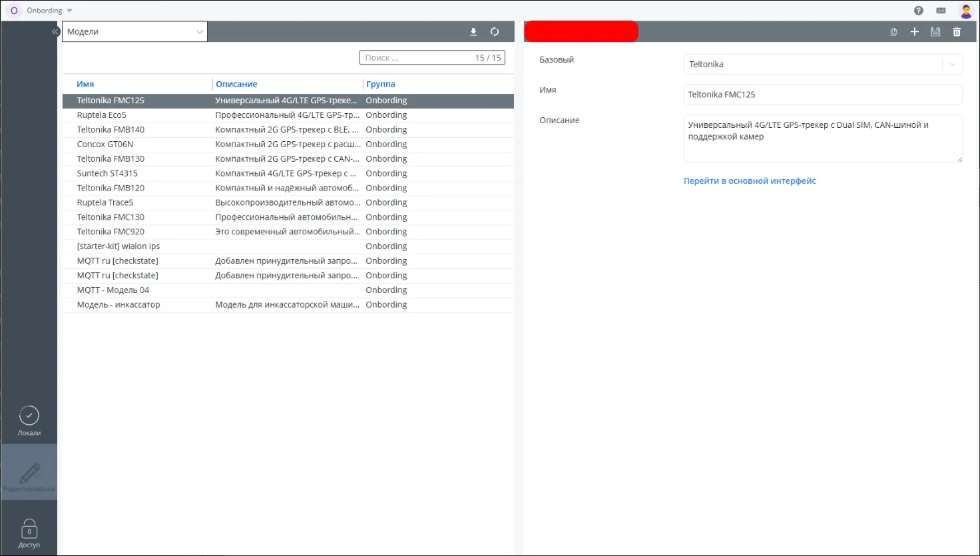The image size is (980, 556).
Task: Select the Ruptela Trace5 row
Action: [105, 202]
